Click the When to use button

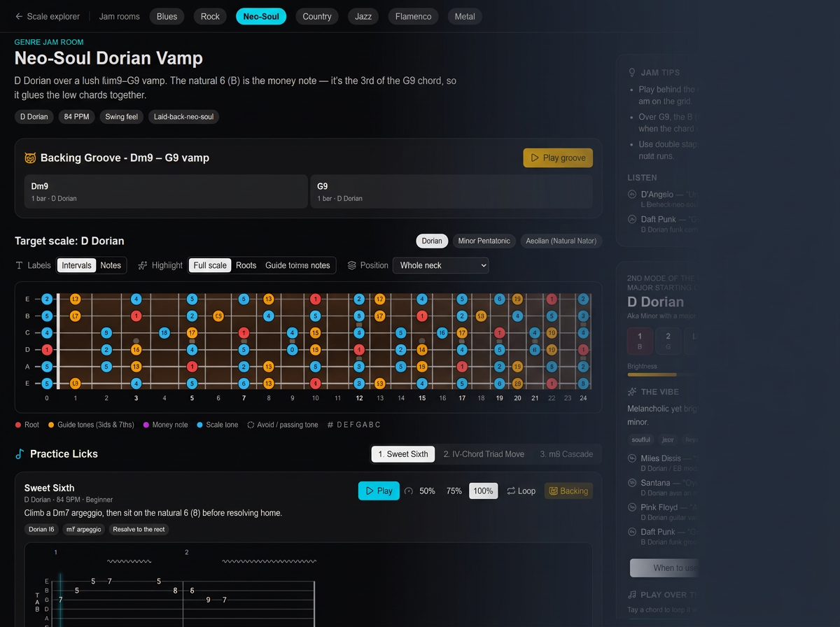(x=665, y=568)
